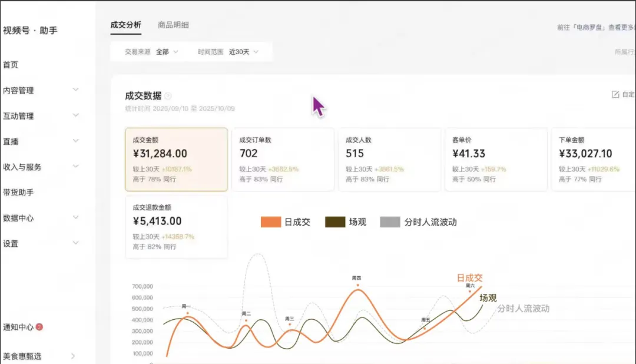
Task: Click the 自定义 edit icon
Action: coord(615,94)
